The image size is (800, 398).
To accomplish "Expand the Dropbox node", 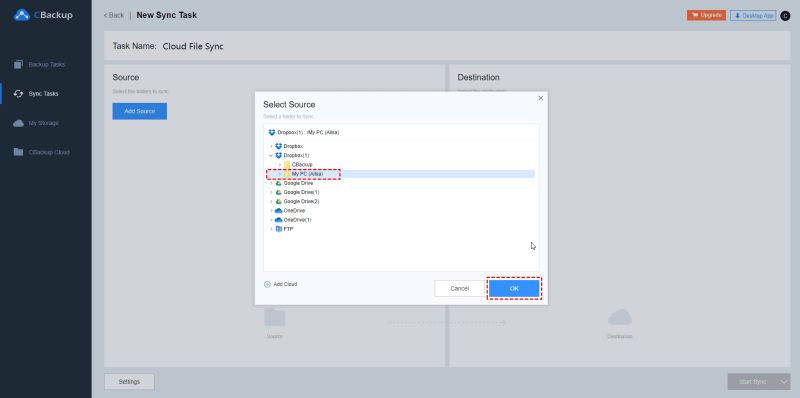I will pyautogui.click(x=271, y=146).
